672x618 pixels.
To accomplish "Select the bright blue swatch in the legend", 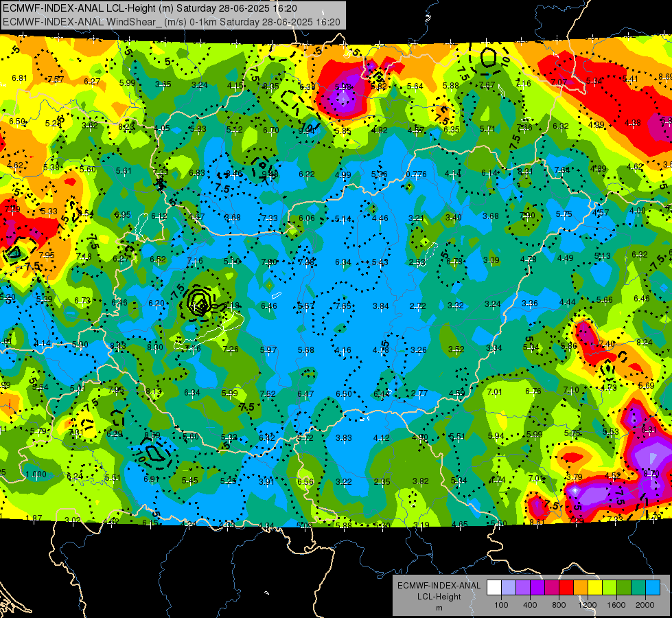I will pos(653,587).
